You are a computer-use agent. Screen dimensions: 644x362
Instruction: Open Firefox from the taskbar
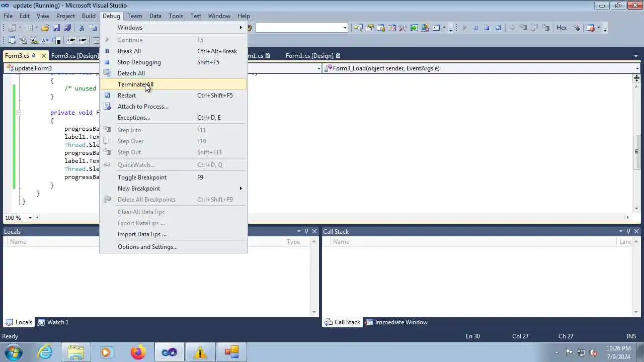(x=138, y=352)
